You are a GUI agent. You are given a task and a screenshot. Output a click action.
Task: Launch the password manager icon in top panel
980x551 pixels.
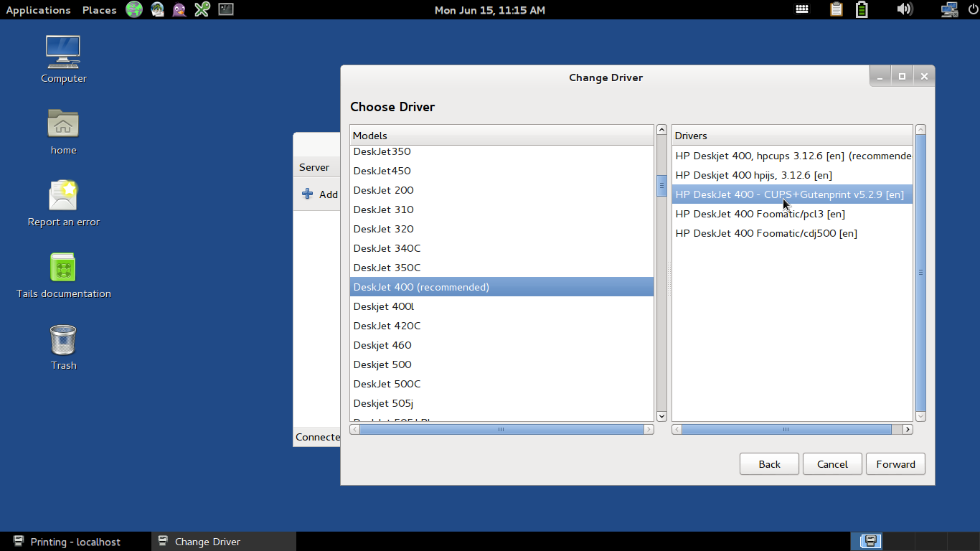(202, 9)
